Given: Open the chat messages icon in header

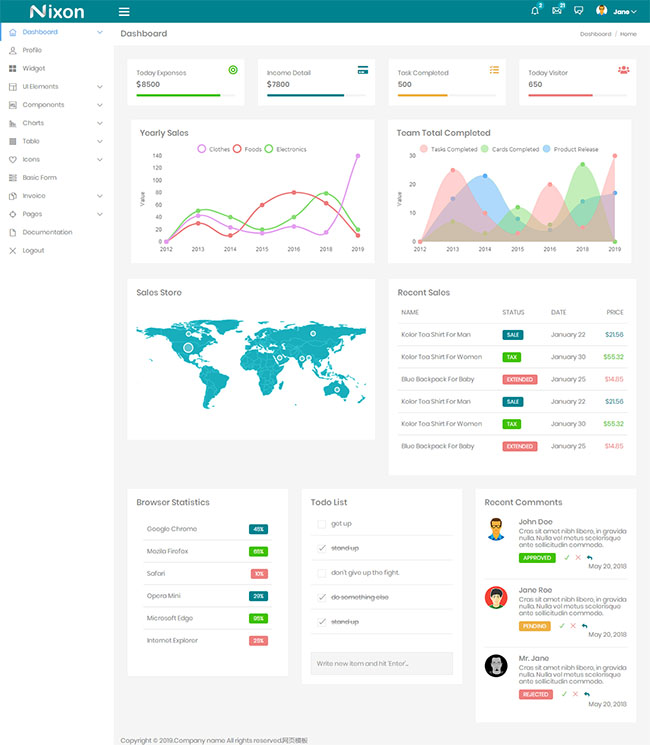Looking at the screenshot, I should pos(578,11).
